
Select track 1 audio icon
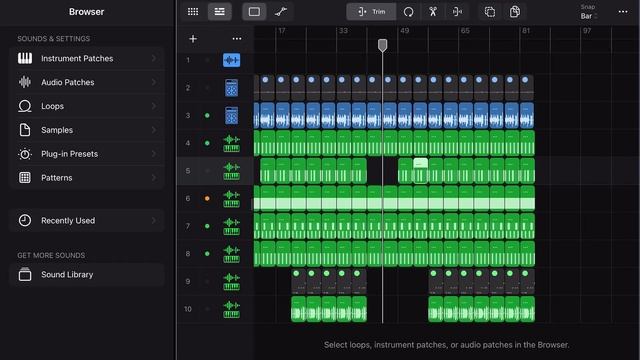231,60
